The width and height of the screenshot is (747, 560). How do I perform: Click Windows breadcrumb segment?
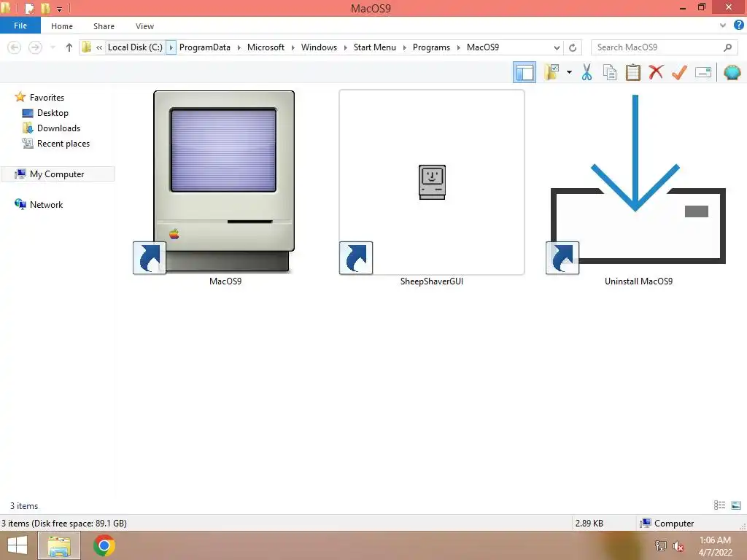coord(319,47)
